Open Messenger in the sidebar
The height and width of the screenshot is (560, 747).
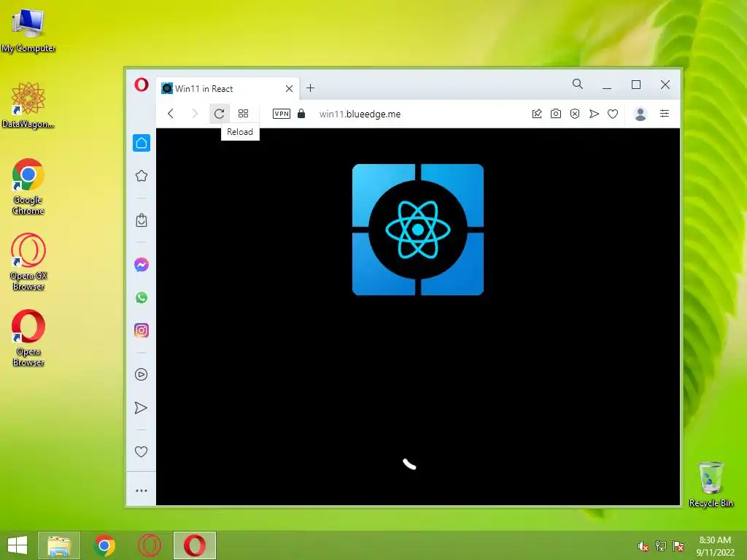142,265
